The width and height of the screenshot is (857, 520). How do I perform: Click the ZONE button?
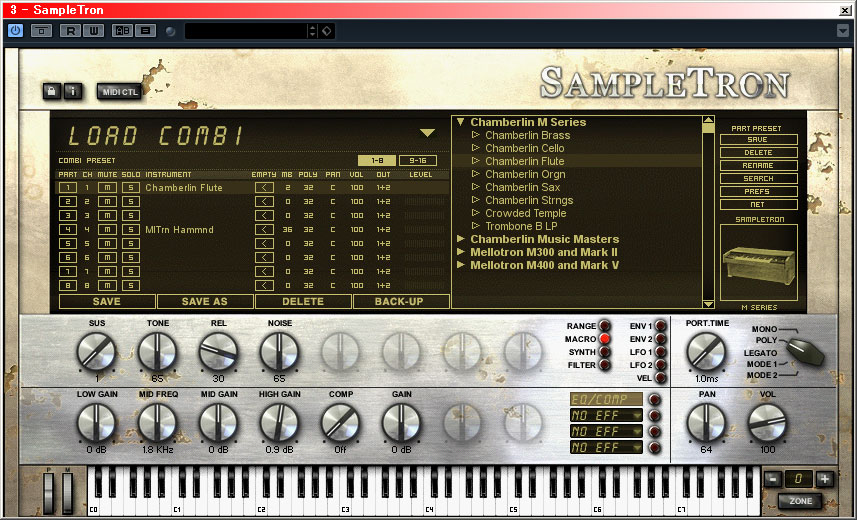pos(801,501)
